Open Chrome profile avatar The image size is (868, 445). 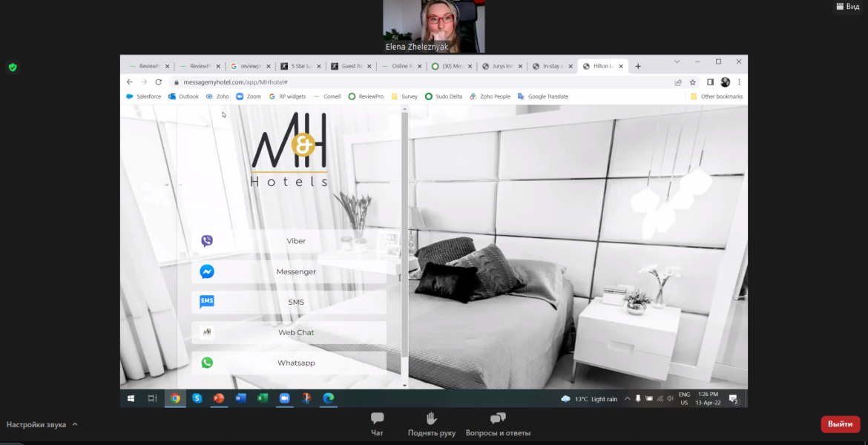click(725, 82)
